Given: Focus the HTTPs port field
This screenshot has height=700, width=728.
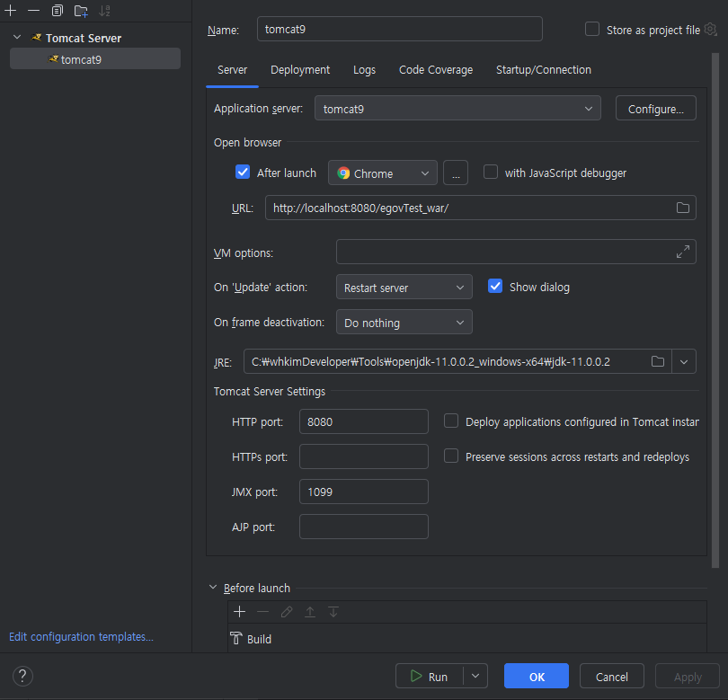Looking at the screenshot, I should click(x=363, y=456).
